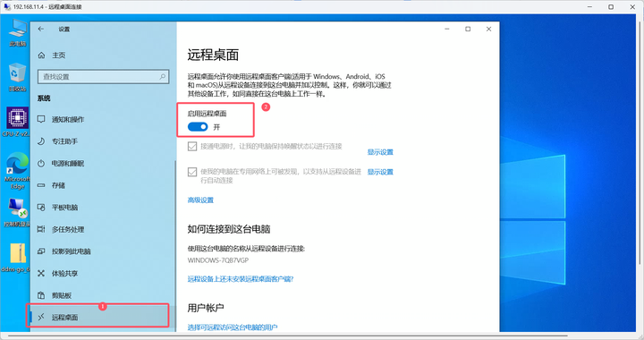This screenshot has width=644, height=340.
Task: Click the remote session vertical scrollbar
Action: coord(640,144)
